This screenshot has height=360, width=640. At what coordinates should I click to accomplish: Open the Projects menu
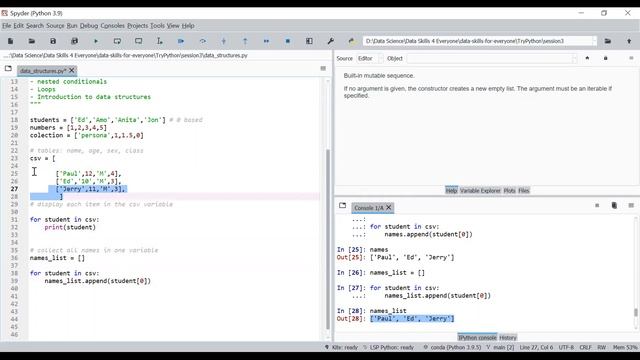coord(138,26)
